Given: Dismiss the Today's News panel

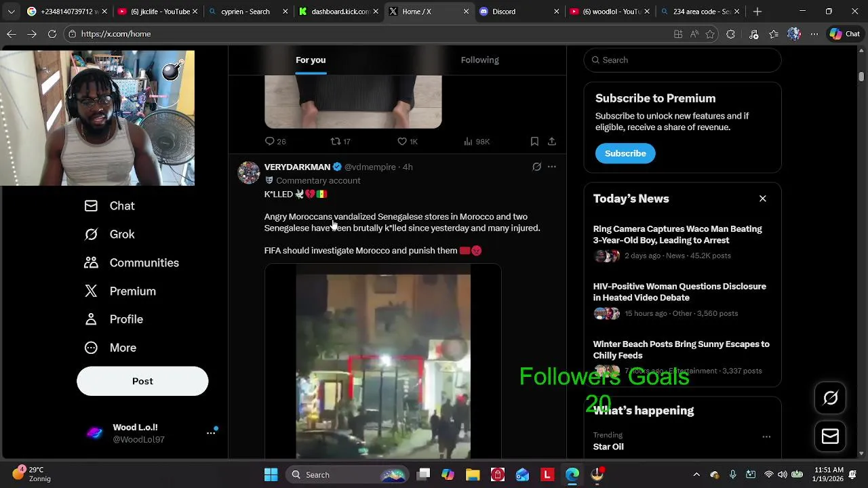Looking at the screenshot, I should coord(763,199).
